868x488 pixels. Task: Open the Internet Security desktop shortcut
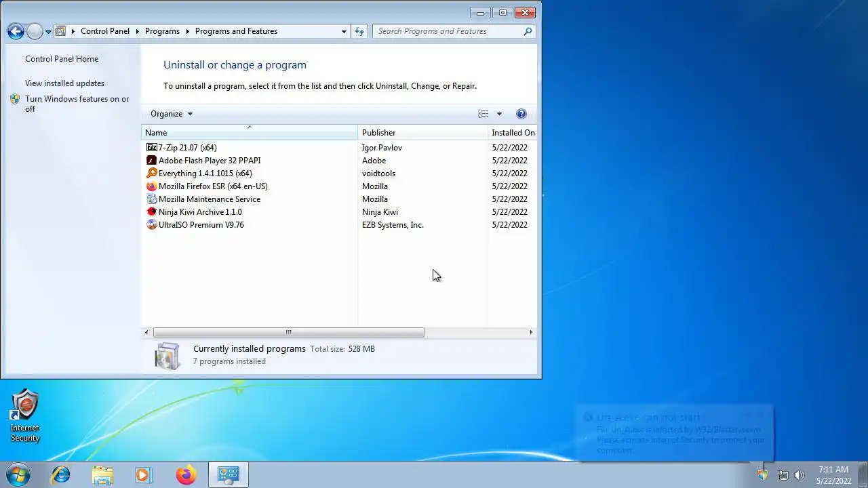point(25,415)
